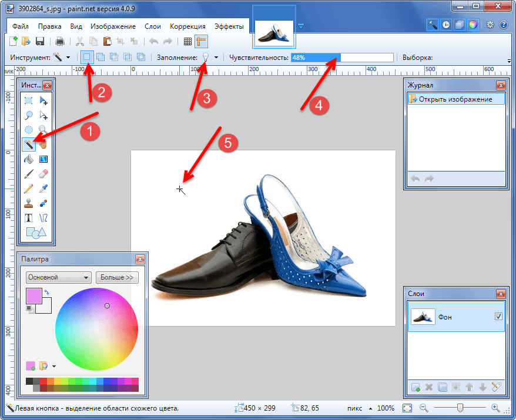Toggle rulers display button

pyautogui.click(x=202, y=41)
